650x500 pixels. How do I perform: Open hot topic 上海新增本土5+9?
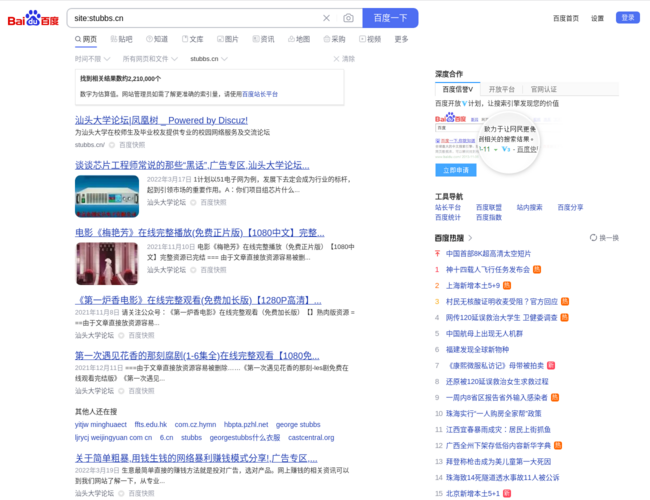473,285
